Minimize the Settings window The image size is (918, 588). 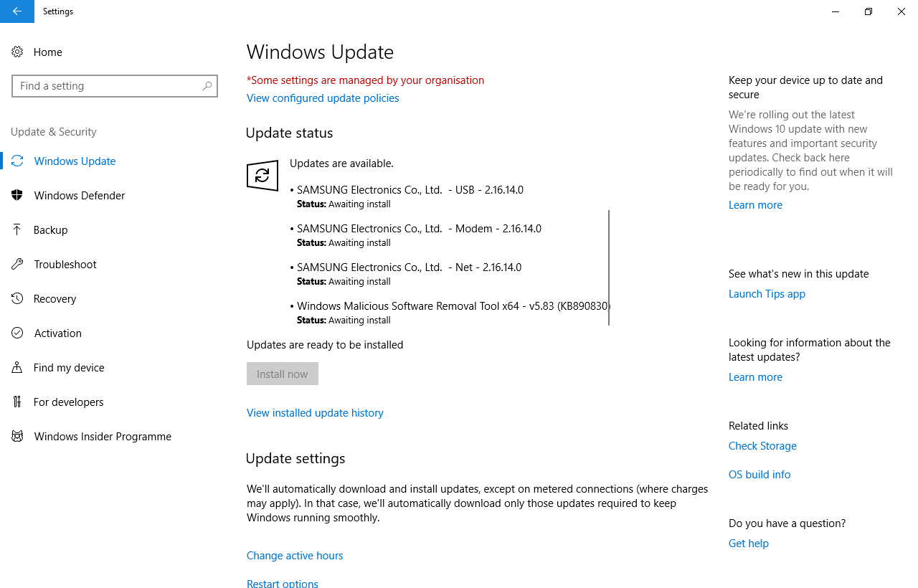coord(836,11)
